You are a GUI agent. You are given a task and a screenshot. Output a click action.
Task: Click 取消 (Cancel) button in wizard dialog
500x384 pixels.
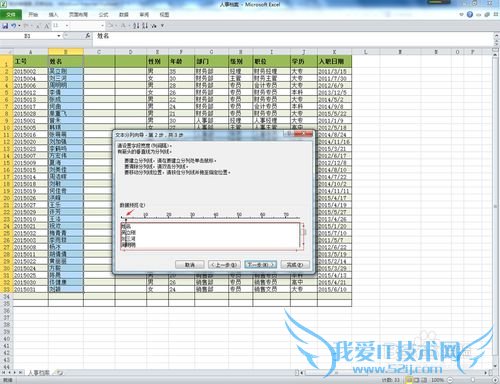[x=190, y=265]
